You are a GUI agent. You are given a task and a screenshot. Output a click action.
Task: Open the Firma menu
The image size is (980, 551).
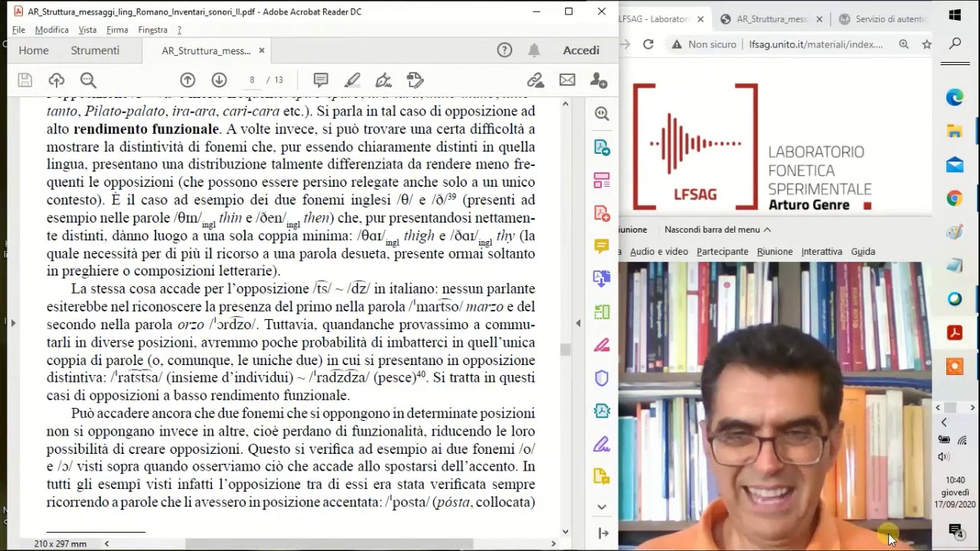117,30
